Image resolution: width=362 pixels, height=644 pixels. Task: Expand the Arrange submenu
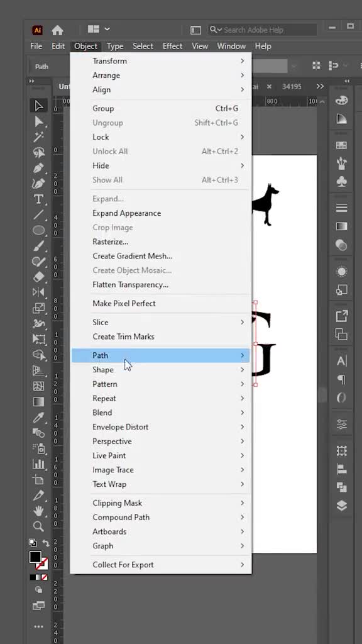coord(161,75)
